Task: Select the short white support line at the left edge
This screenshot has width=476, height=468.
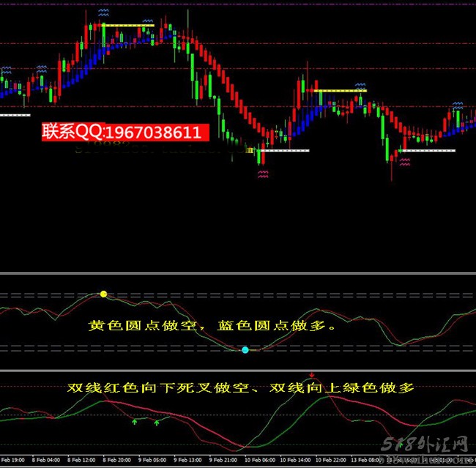Action: (15, 115)
